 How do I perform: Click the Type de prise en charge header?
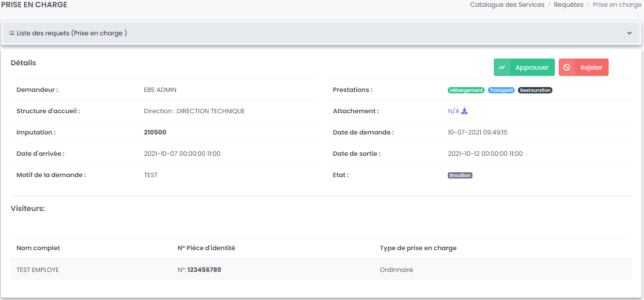click(418, 248)
